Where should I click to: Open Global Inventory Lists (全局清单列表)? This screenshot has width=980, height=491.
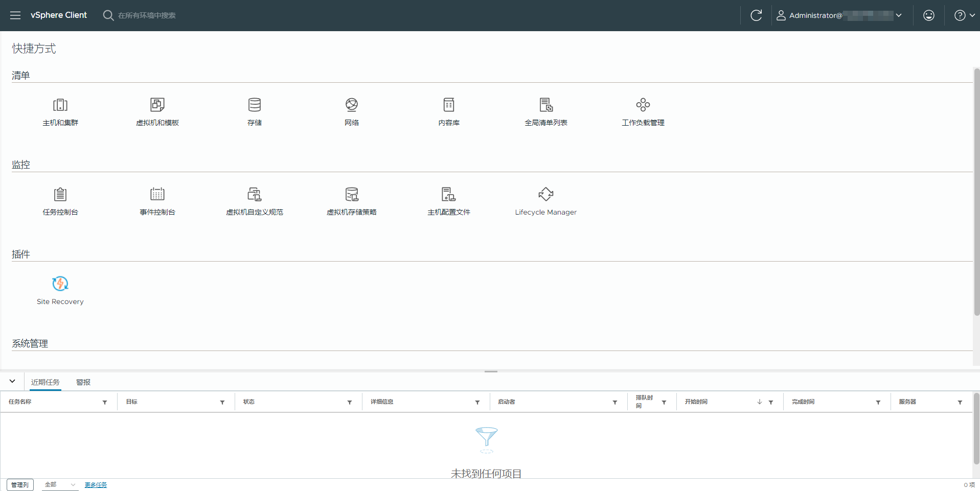(546, 112)
